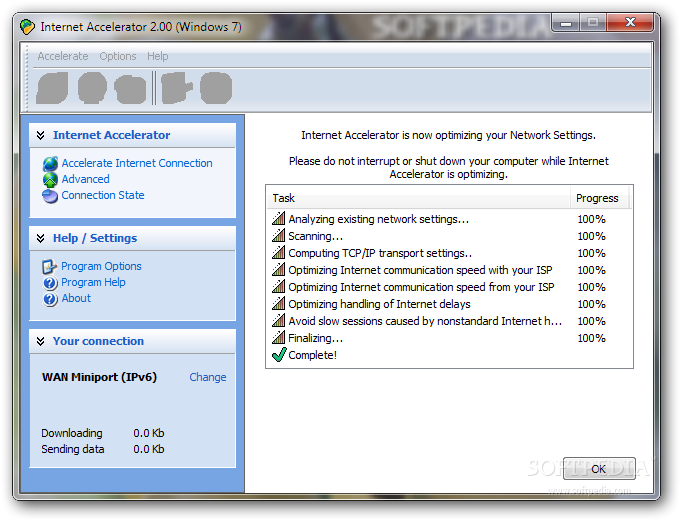681x521 pixels.
Task: Select the 'Finalizing...' task row
Action: coord(449,337)
